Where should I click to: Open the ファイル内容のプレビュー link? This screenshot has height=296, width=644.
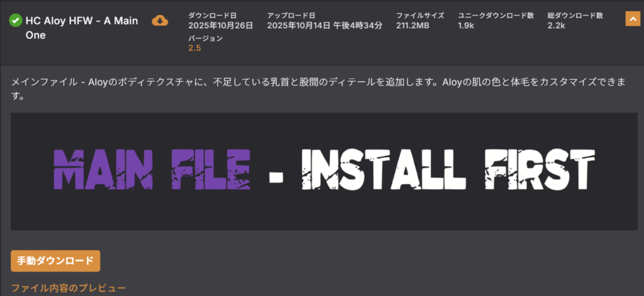[x=69, y=288]
